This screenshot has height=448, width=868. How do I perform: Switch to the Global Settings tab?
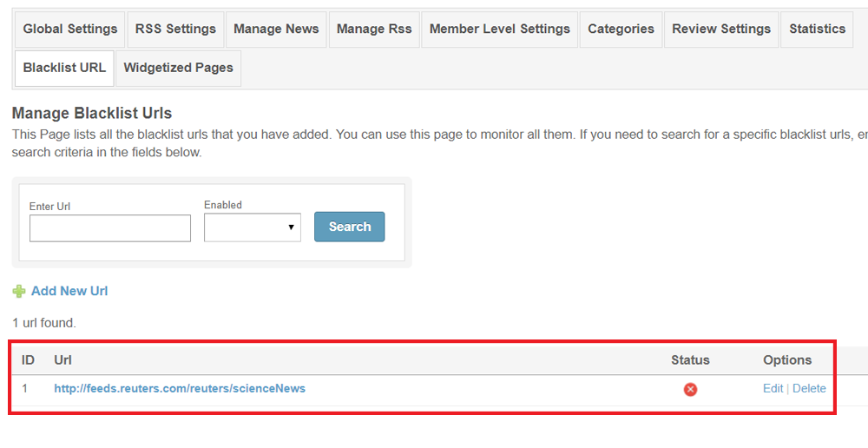69,30
